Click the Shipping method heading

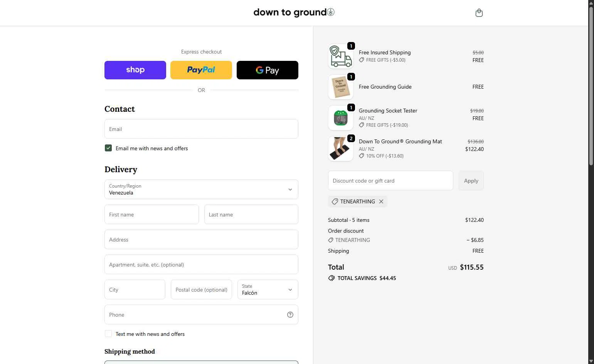130,351
